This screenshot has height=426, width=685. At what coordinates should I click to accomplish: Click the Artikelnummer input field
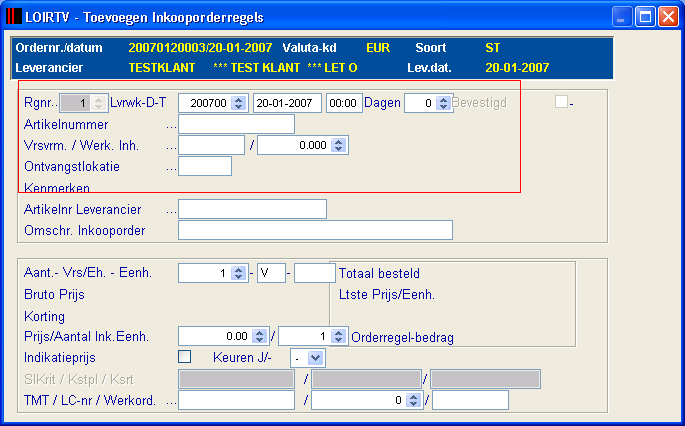click(236, 124)
